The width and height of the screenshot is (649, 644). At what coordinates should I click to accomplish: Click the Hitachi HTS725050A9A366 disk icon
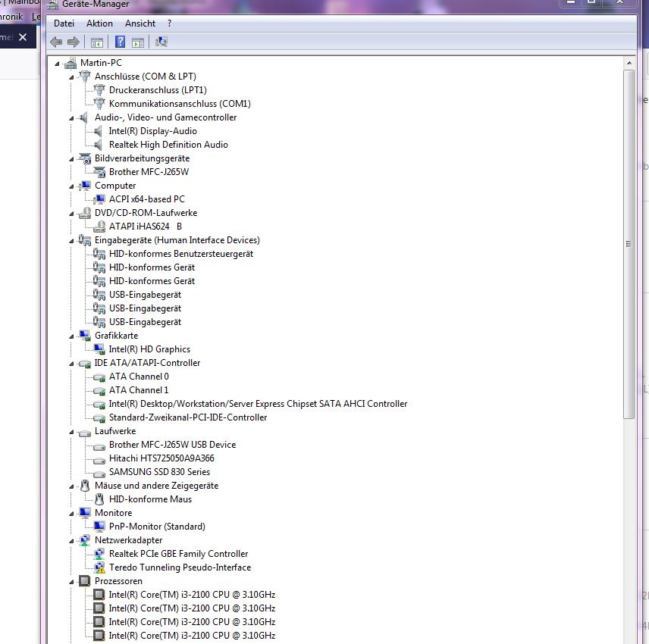pyautogui.click(x=99, y=459)
